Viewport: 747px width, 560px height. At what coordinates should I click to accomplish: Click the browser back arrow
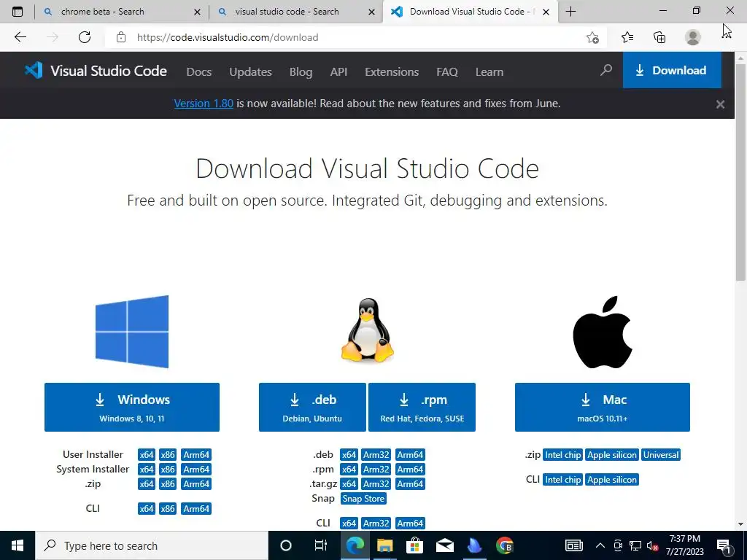pos(20,37)
